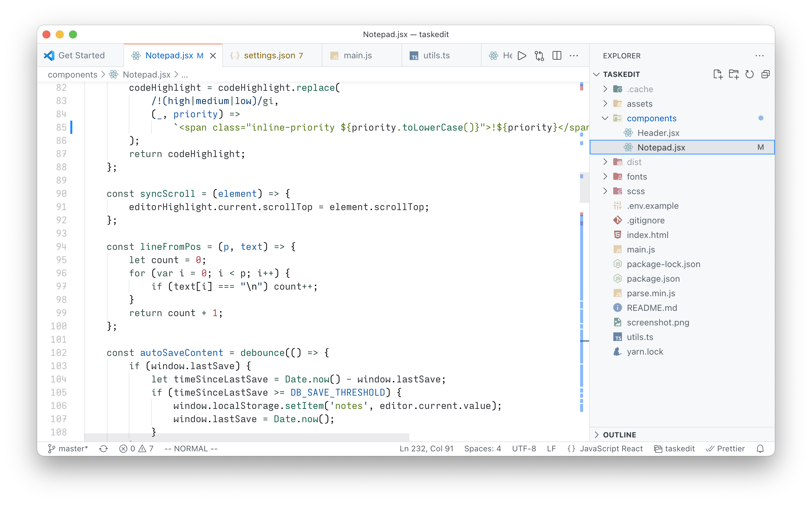The height and width of the screenshot is (505, 812).
Task: Click the horizontal scrollbar under the editor
Action: 247,437
